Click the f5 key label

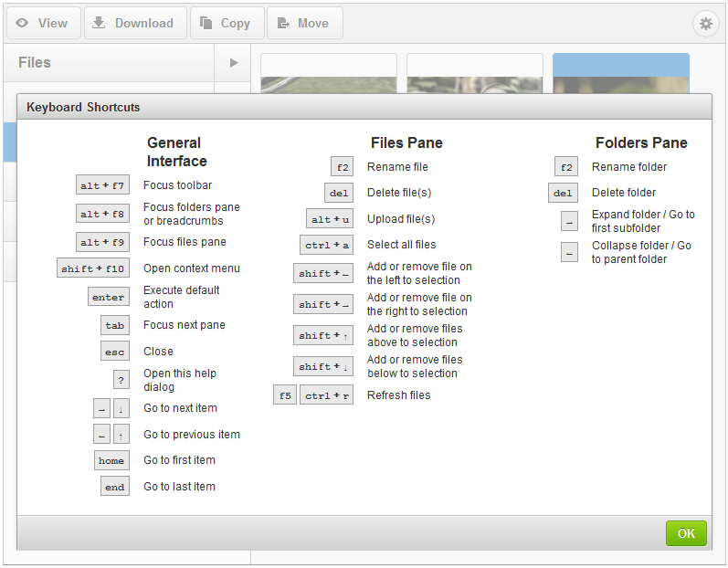point(285,395)
